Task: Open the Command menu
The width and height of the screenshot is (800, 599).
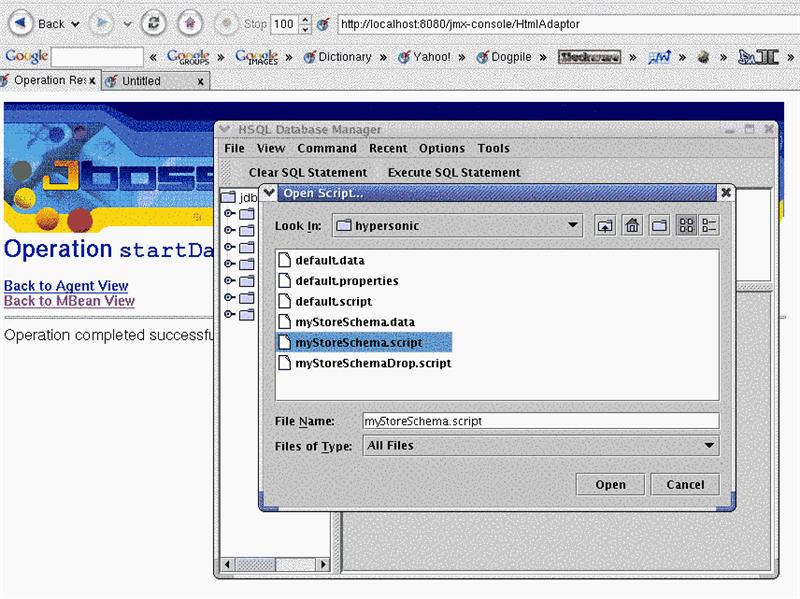Action: pyautogui.click(x=326, y=148)
